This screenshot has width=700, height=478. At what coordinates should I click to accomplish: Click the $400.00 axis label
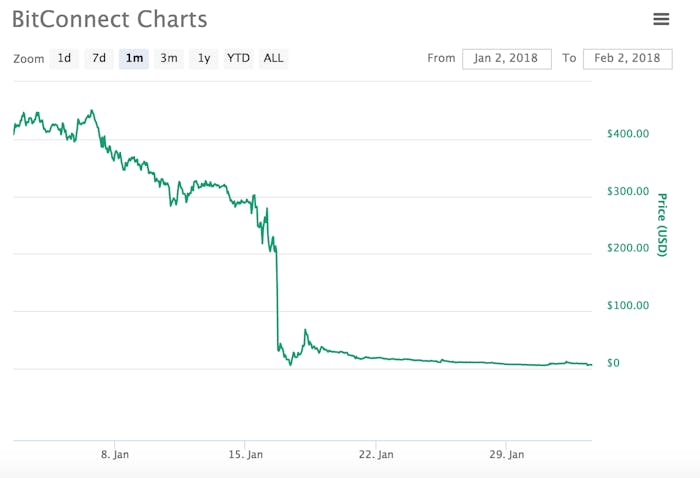click(x=628, y=133)
